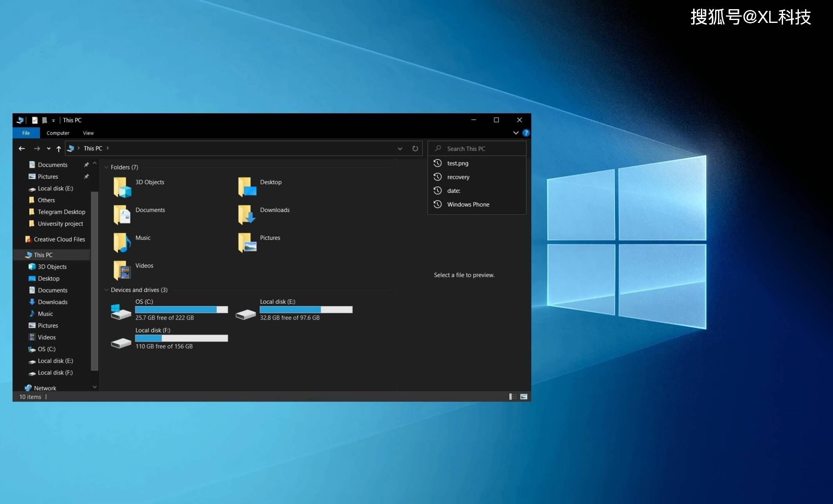This screenshot has width=833, height=504.
Task: Select recovery search suggestion
Action: pyautogui.click(x=477, y=177)
